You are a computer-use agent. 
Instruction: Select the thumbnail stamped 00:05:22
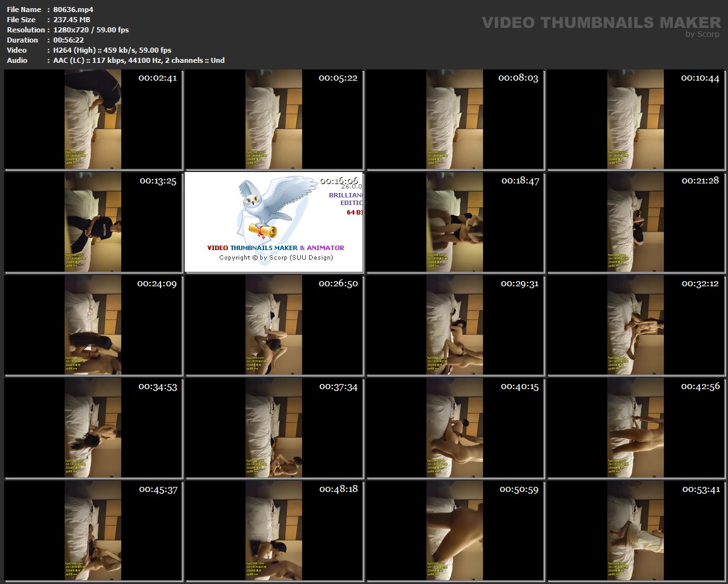[274, 119]
